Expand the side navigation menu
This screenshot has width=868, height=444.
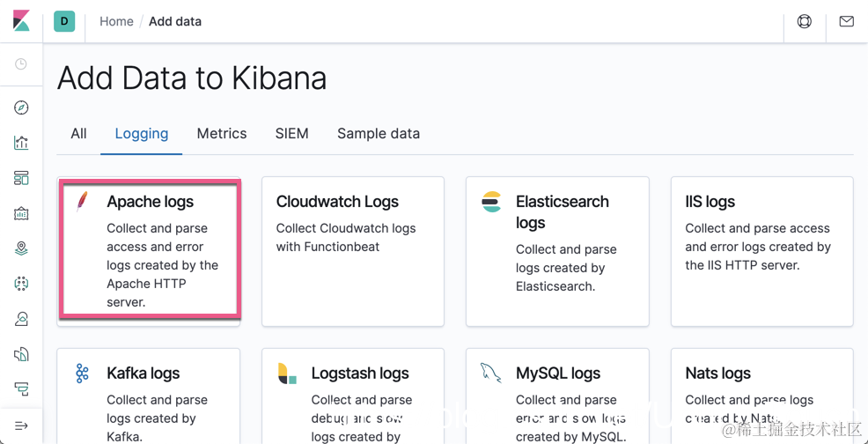21,425
